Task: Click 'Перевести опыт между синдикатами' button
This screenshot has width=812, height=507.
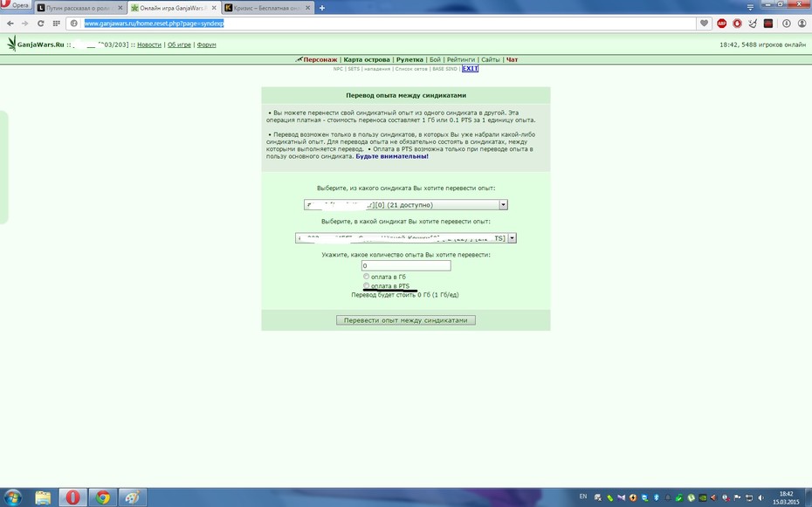Action: click(x=405, y=320)
